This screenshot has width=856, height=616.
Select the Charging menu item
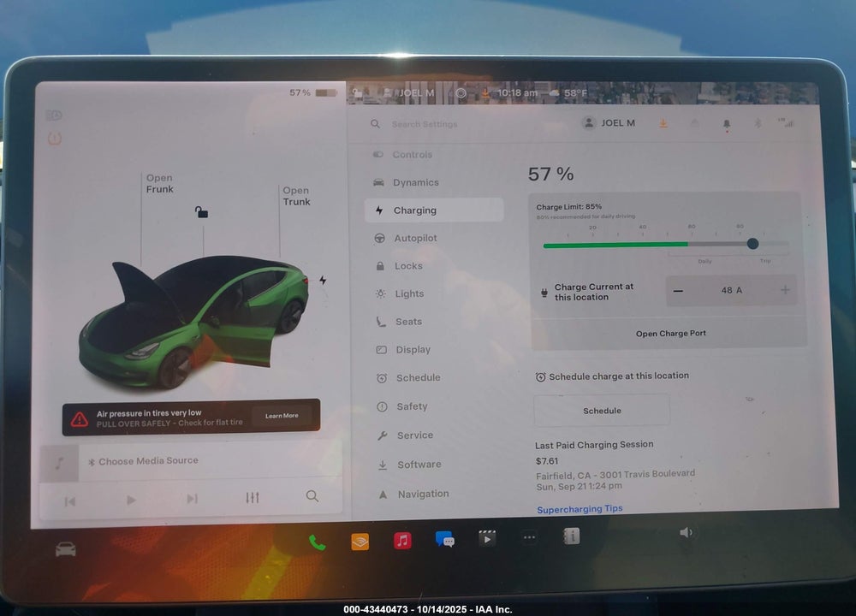pyautogui.click(x=434, y=210)
